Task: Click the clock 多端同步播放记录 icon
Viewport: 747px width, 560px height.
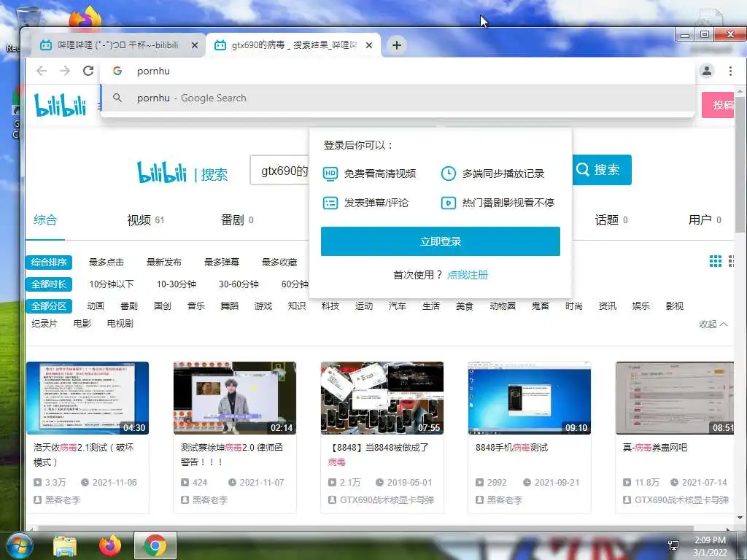Action: pos(449,174)
